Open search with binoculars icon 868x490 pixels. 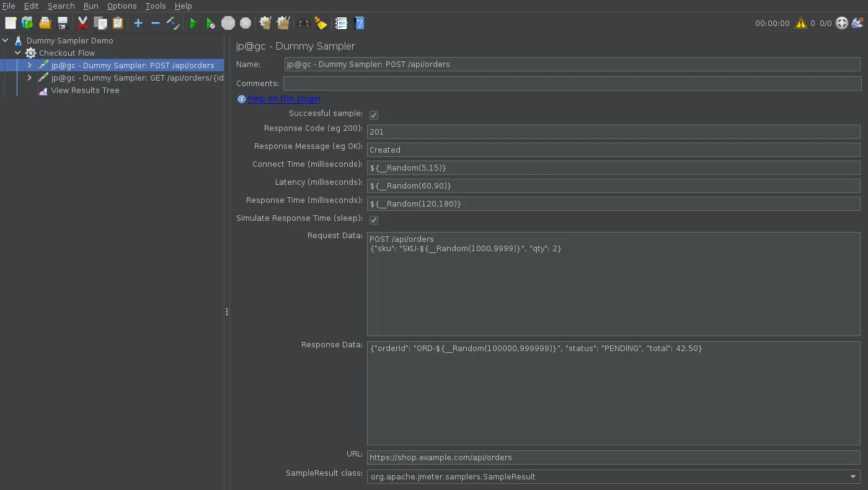click(304, 23)
